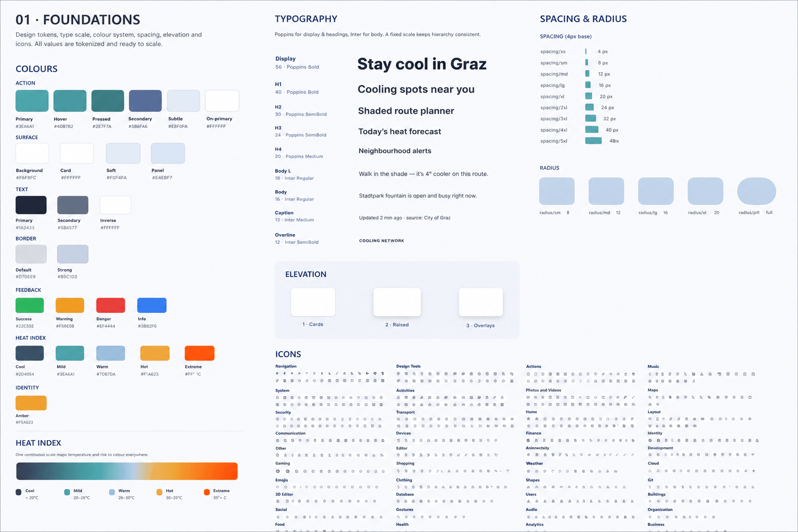Click the Cool legend dot under the heat gradient
The width and height of the screenshot is (798, 532).
click(19, 492)
